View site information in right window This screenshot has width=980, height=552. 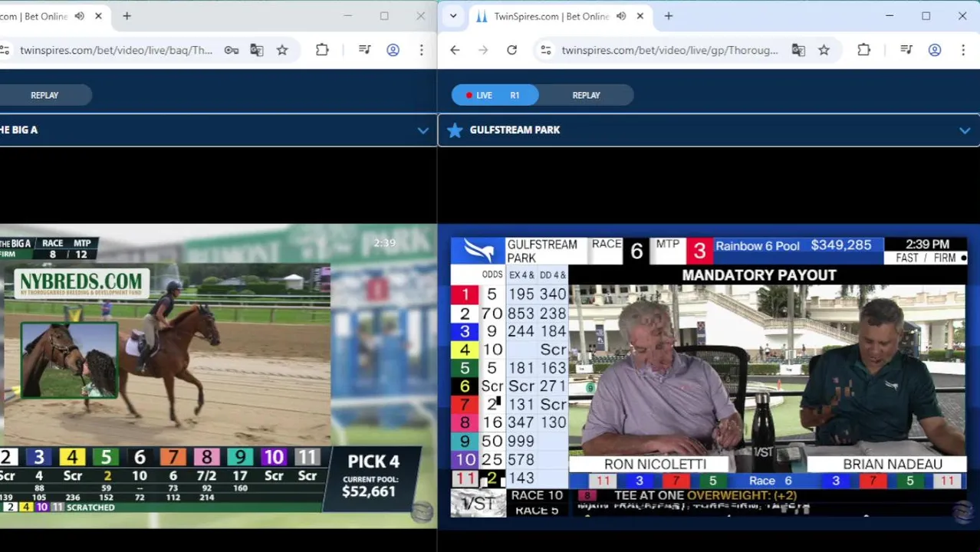pos(545,50)
